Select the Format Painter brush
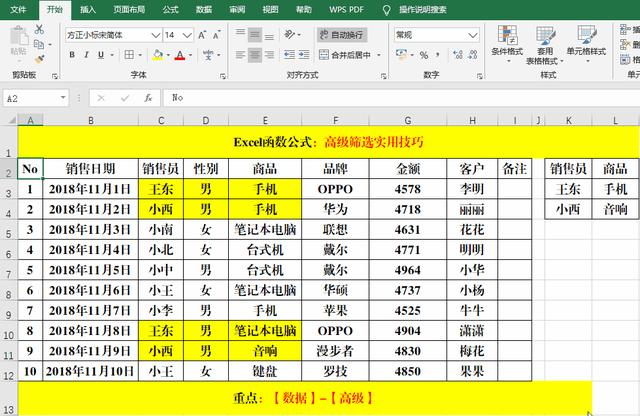The width and height of the screenshot is (640, 416). coord(40,59)
